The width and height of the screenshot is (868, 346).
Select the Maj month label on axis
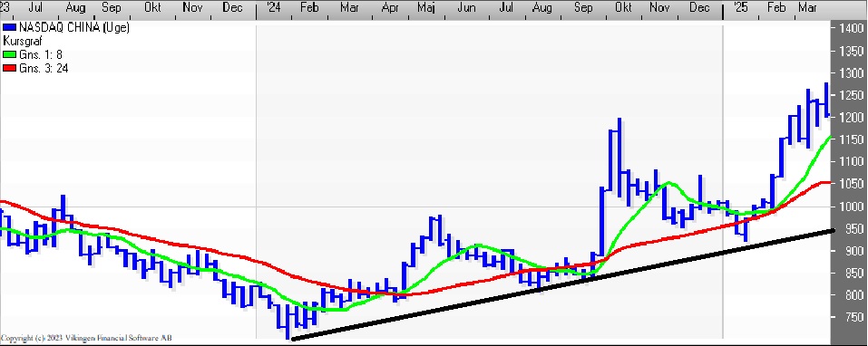tap(426, 8)
